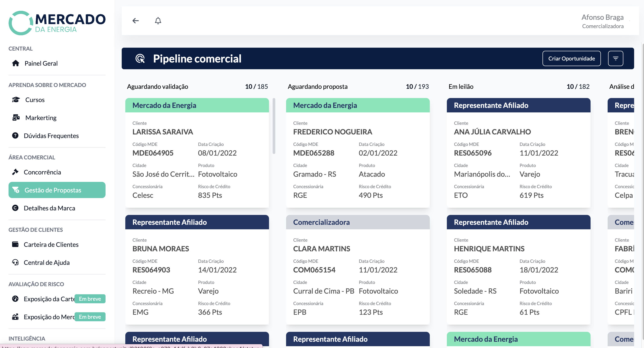Open Markerting menu item
The width and height of the screenshot is (644, 348).
57,118
